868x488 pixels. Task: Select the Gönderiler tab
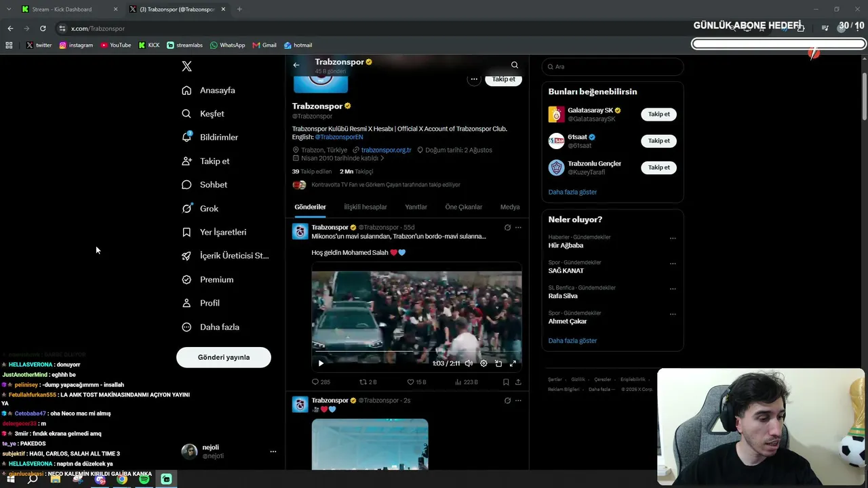pos(310,207)
